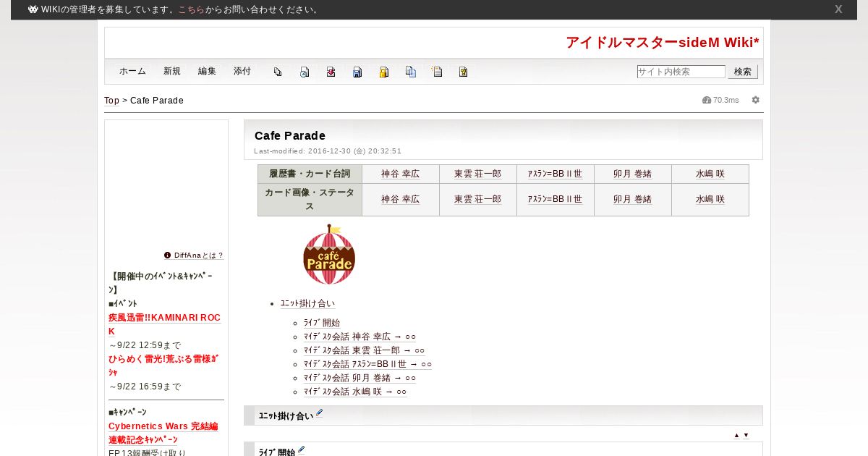Open the アイドルマスターsideM Wiki* title link
868x456 pixels.
coord(663,42)
